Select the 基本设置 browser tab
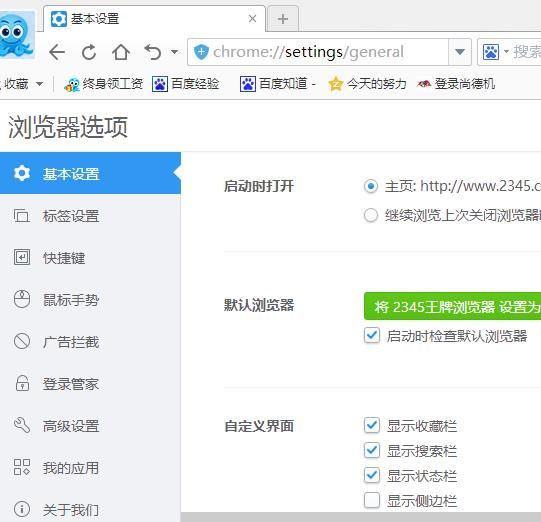Viewport: 541px width, 522px height. [x=155, y=19]
